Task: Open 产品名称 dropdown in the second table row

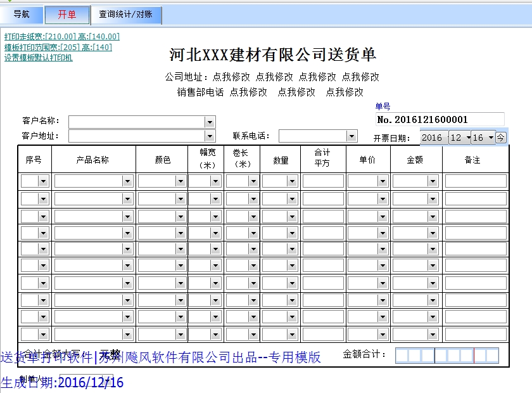Action: [x=127, y=198]
